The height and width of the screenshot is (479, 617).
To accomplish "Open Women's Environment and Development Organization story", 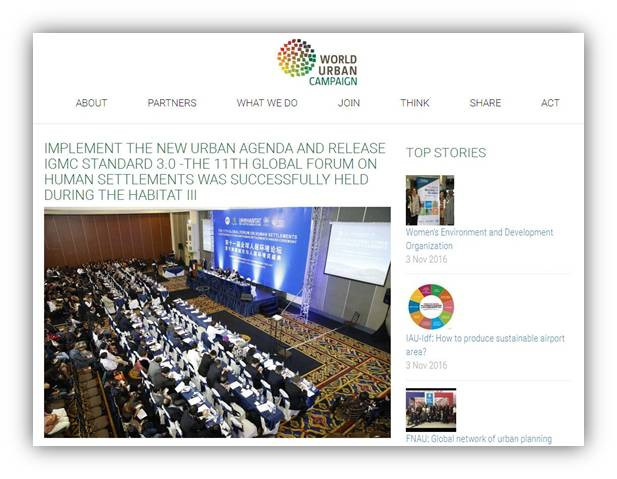I will point(479,239).
